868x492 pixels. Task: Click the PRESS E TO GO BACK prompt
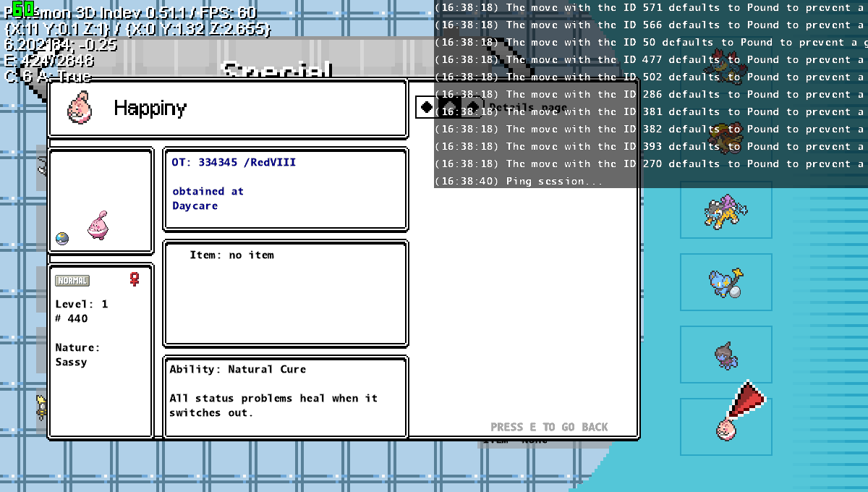(549, 427)
